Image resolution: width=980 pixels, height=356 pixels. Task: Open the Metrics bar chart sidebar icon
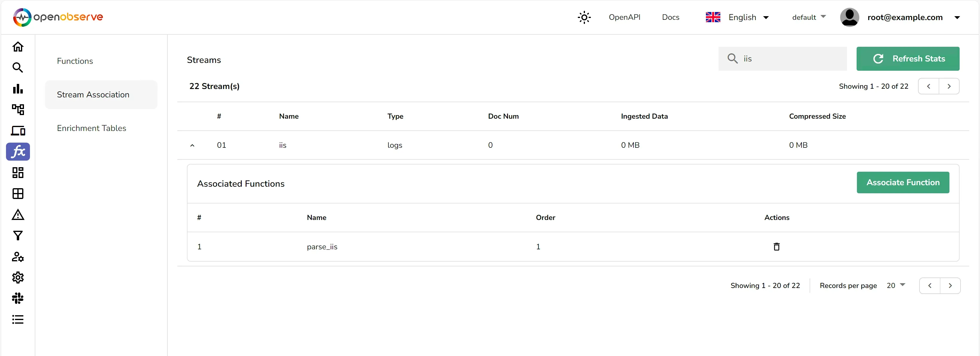(18, 89)
